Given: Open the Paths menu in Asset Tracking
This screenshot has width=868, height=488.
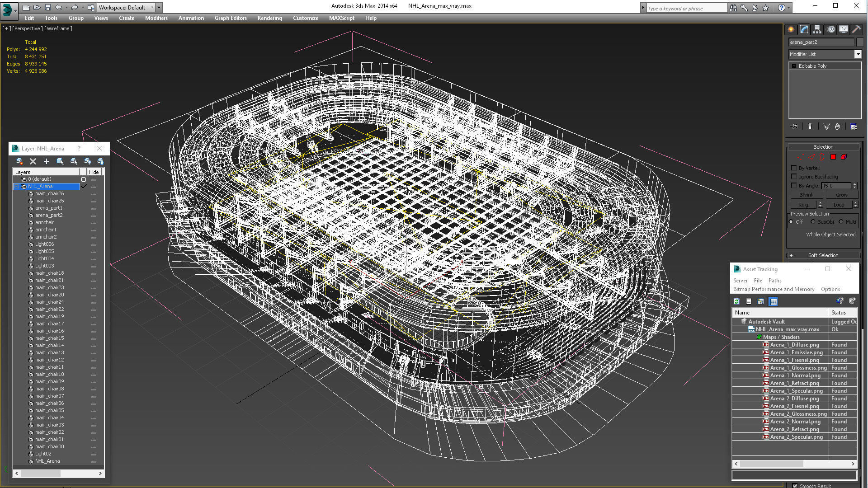Looking at the screenshot, I should coord(774,281).
